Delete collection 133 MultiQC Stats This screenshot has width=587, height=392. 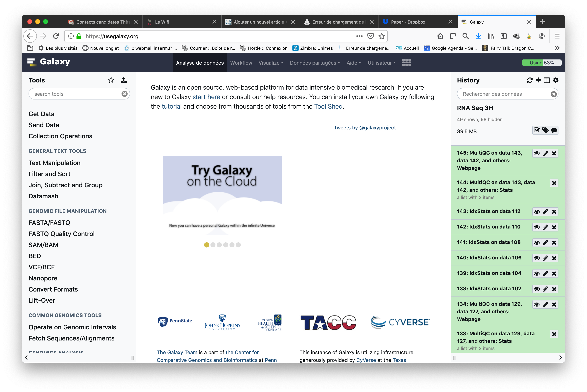click(554, 334)
